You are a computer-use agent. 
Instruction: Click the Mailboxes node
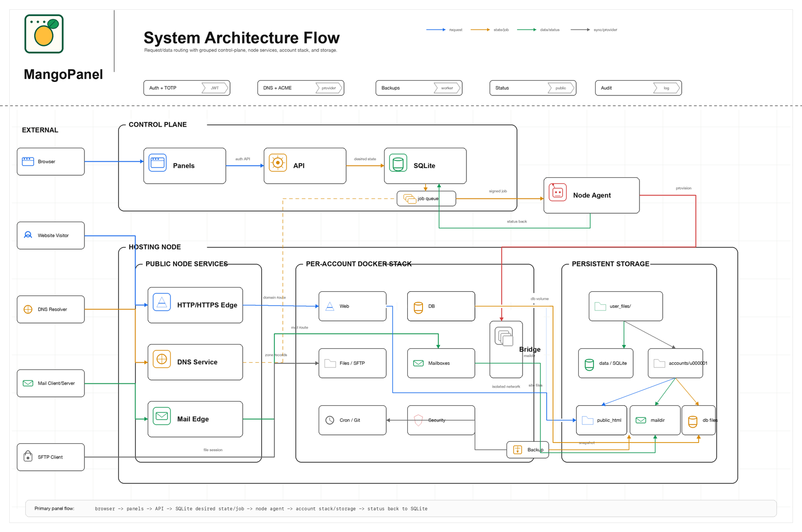pos(441,363)
